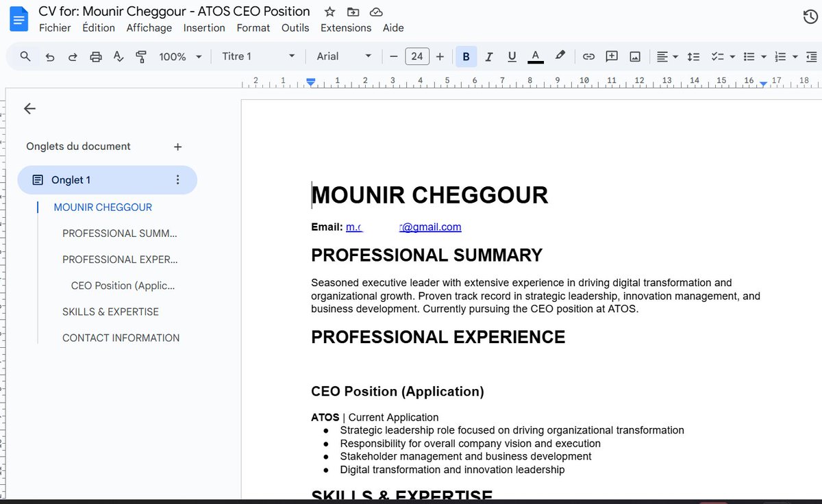This screenshot has width=822, height=504.
Task: Open the Arial font dropdown
Action: 344,57
